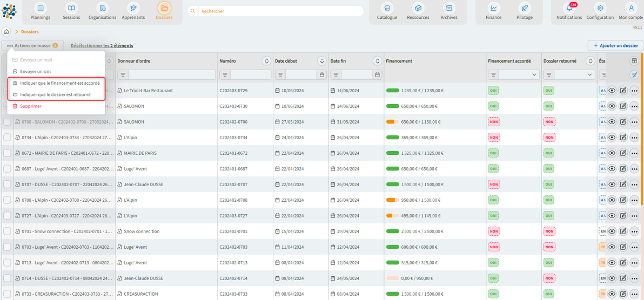The width and height of the screenshot is (644, 300).
Task: Select checkbox for row 0727 - L'Alpin
Action: tap(8, 215)
